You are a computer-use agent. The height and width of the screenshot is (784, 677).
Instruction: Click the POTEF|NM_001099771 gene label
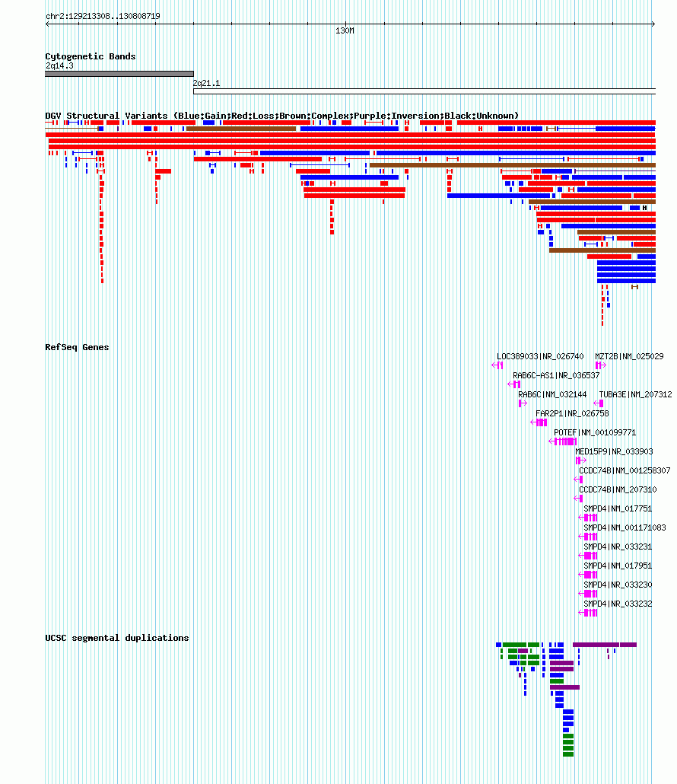pyautogui.click(x=595, y=432)
